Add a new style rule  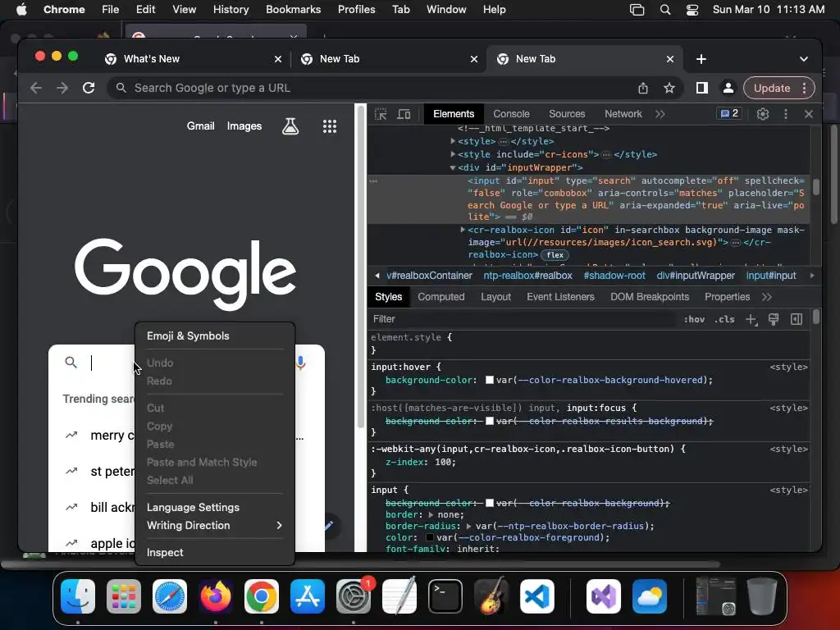tap(751, 319)
